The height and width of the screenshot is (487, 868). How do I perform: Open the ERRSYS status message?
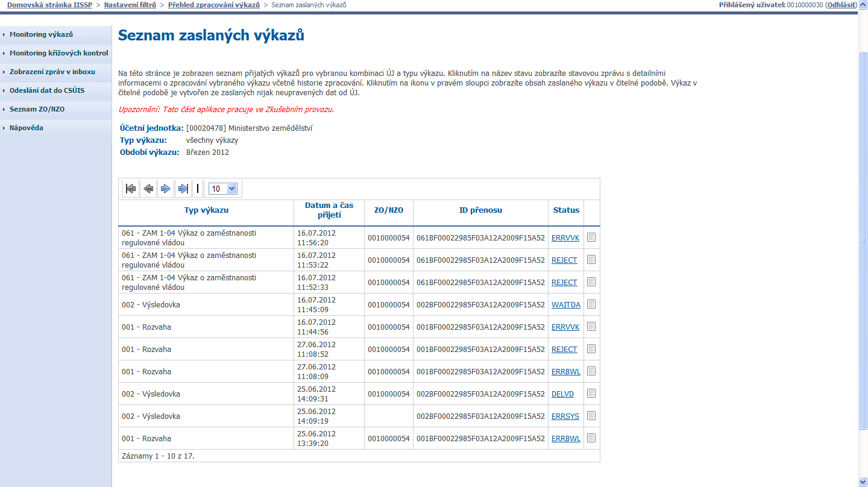tap(565, 416)
